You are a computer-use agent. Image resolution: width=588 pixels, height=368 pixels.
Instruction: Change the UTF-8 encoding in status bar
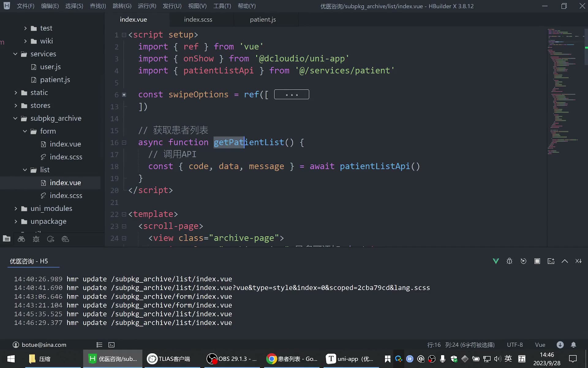515,345
